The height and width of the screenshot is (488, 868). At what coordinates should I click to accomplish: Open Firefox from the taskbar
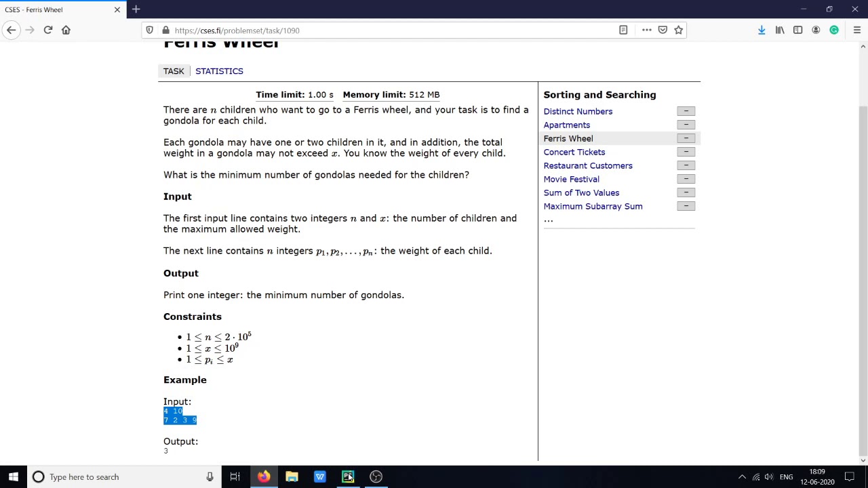[263, 476]
